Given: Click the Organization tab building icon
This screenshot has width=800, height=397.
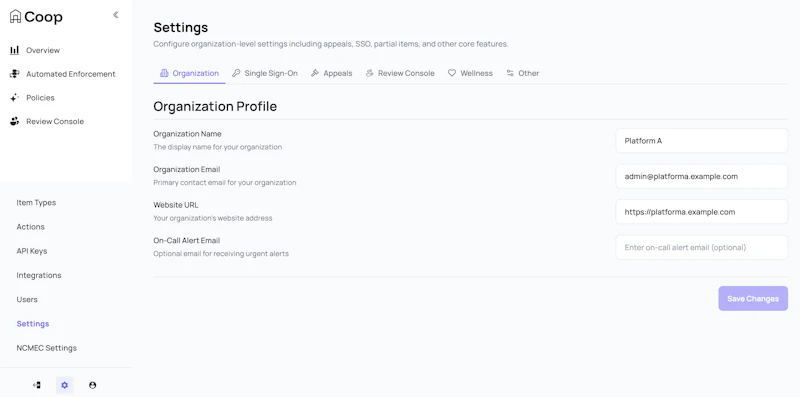Looking at the screenshot, I should tap(164, 73).
